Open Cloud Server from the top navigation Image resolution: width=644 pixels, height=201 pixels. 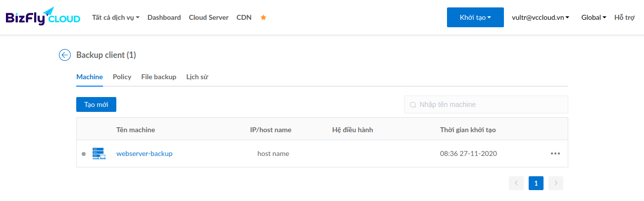[x=208, y=17]
